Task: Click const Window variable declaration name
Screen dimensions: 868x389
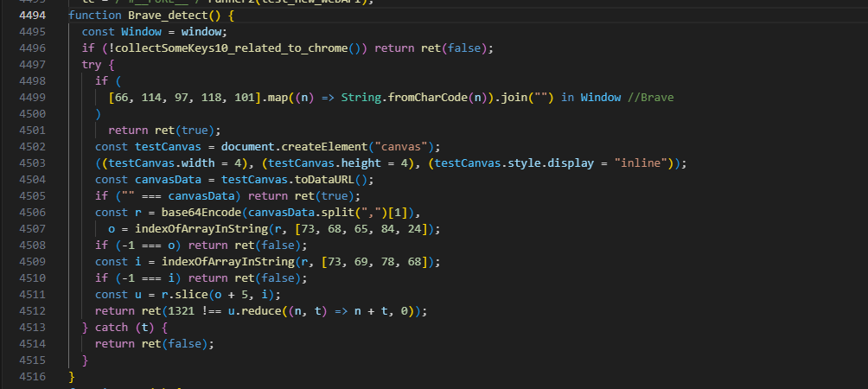Action: (x=141, y=31)
